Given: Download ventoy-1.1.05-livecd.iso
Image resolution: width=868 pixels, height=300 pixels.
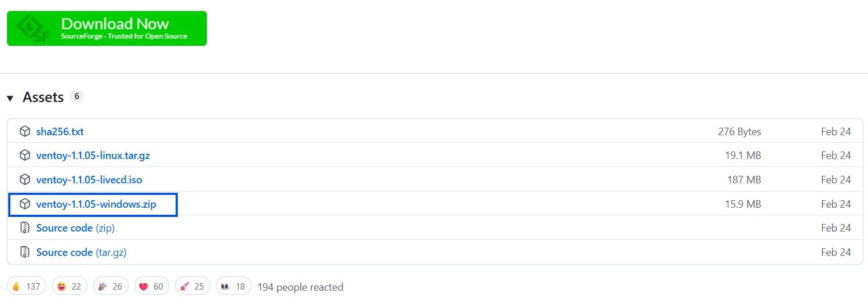Looking at the screenshot, I should click(88, 180).
